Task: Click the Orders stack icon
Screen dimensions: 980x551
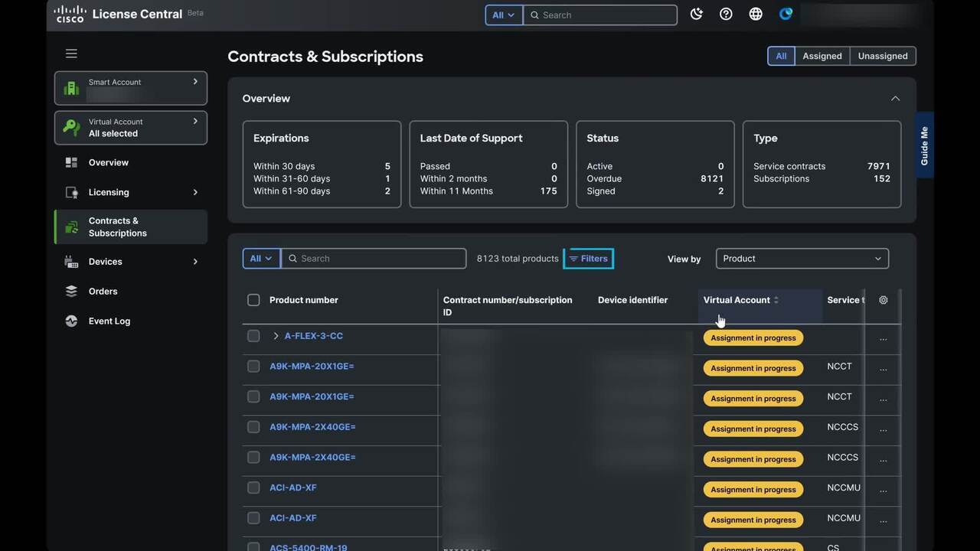Action: [71, 291]
